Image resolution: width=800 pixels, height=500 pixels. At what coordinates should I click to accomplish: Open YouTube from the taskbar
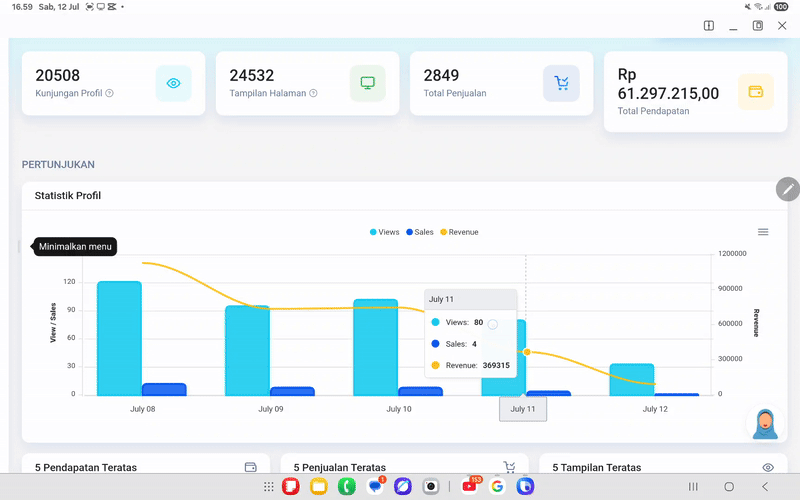click(x=469, y=486)
